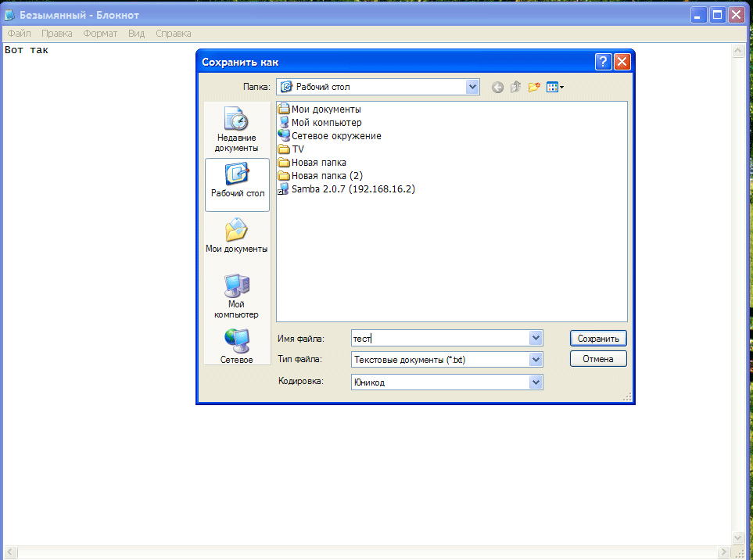The width and height of the screenshot is (753, 560).
Task: Click Notepad vertical scrollbar up arrow
Action: click(738, 50)
